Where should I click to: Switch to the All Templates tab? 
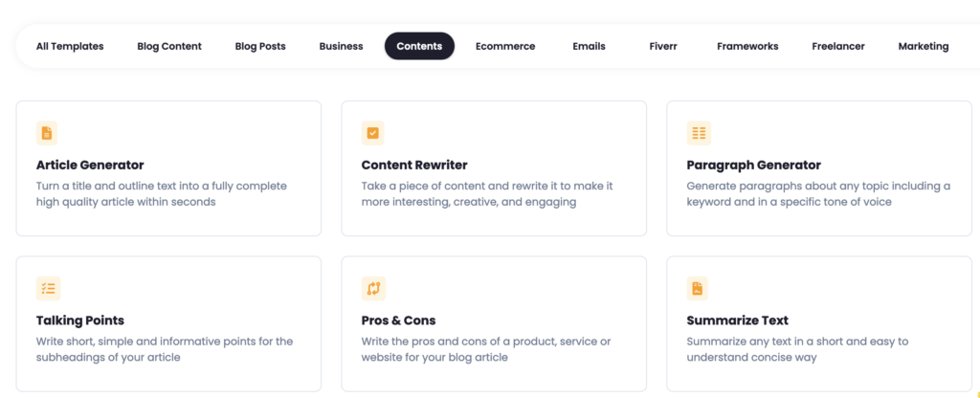coord(70,46)
